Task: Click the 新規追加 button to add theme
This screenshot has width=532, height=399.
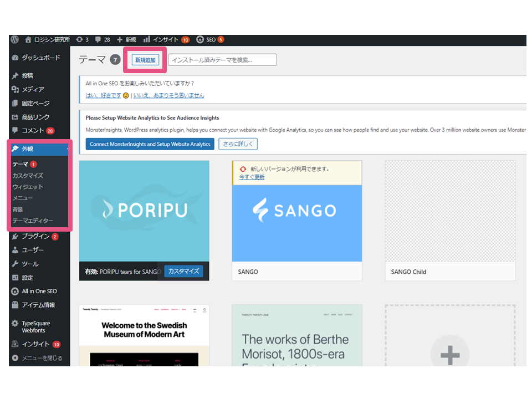Action: [145, 60]
